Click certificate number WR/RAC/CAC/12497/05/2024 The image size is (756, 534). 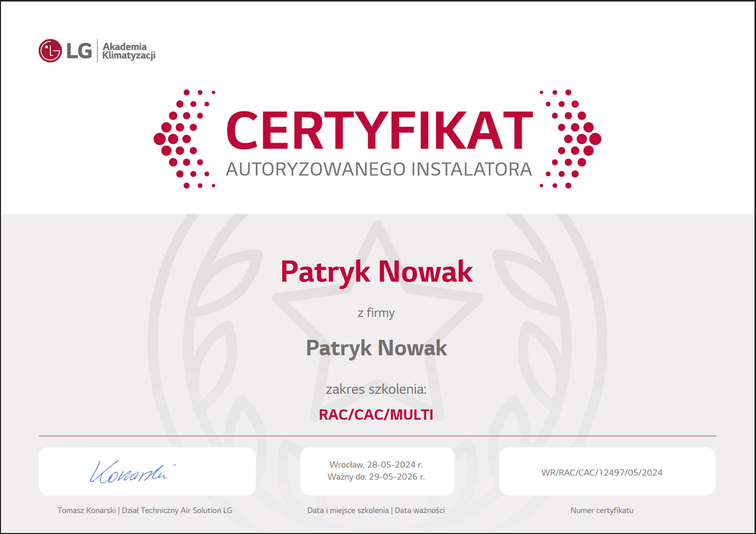click(602, 473)
